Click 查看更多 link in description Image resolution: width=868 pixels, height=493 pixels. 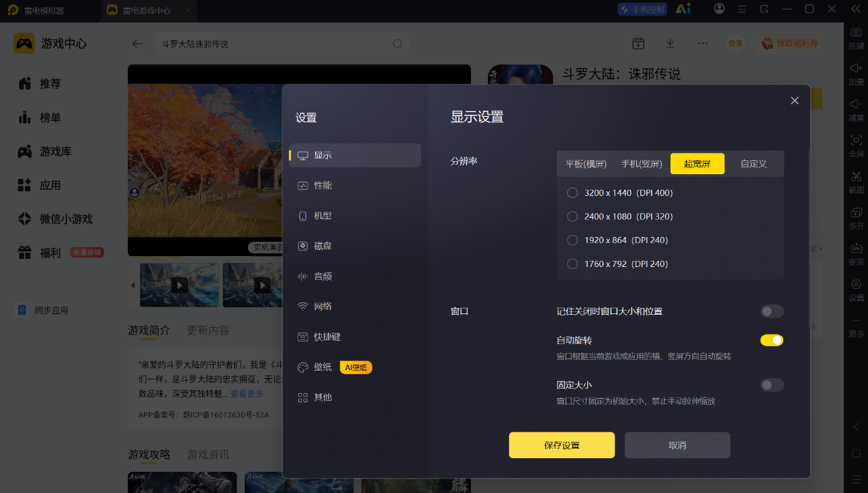[246, 394]
